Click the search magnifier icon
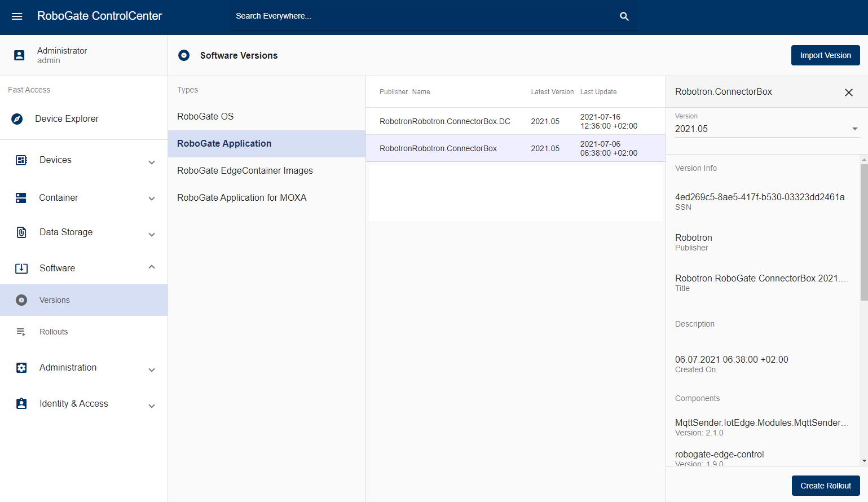The width and height of the screenshot is (868, 502). (624, 16)
